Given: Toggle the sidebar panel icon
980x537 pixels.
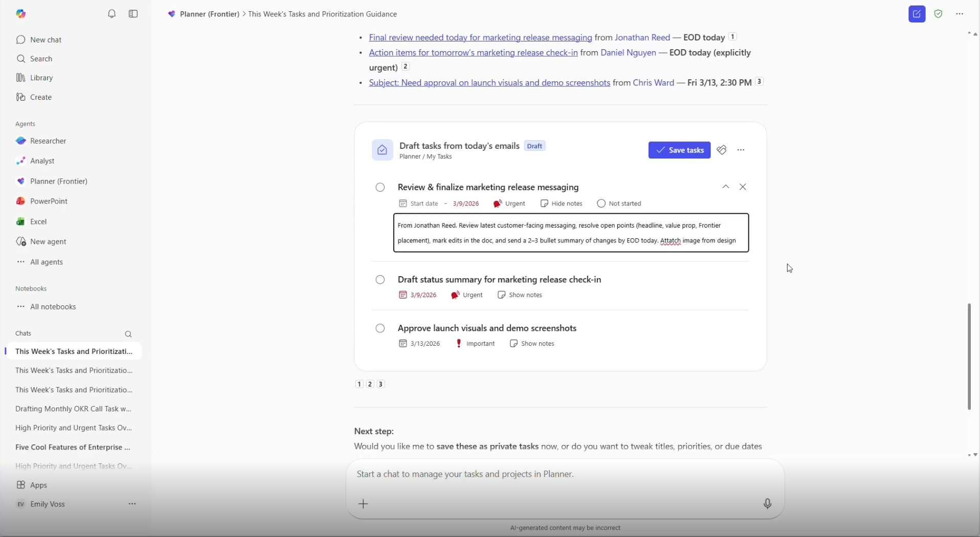Looking at the screenshot, I should [133, 14].
